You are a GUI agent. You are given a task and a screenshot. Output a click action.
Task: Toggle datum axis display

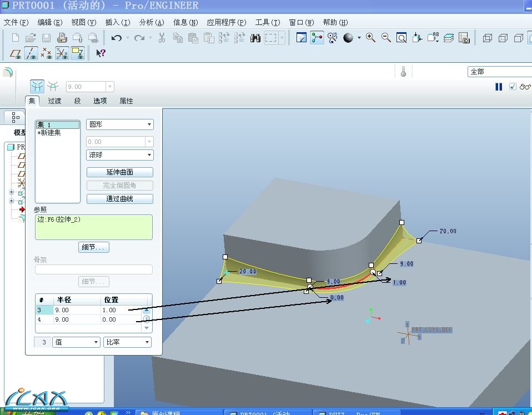pos(32,53)
